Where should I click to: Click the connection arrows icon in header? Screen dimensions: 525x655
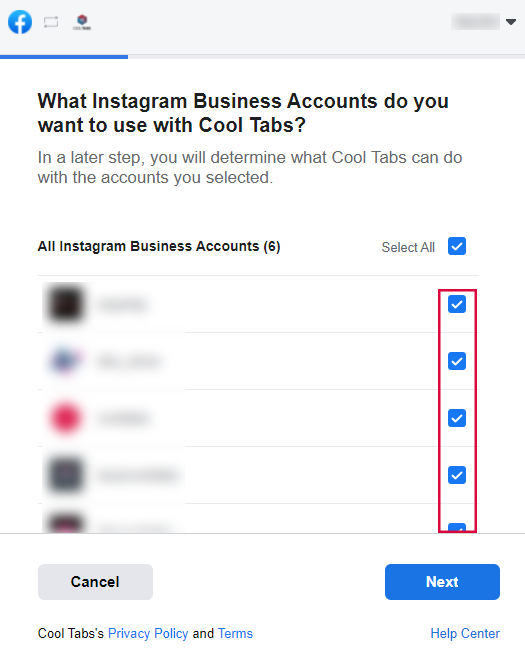click(x=51, y=22)
